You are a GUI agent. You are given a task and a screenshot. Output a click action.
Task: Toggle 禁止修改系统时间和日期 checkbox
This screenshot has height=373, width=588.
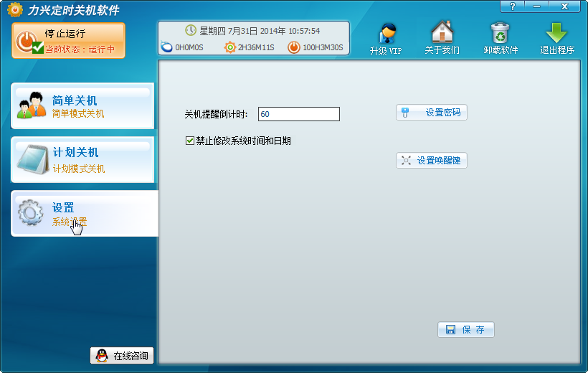click(190, 141)
